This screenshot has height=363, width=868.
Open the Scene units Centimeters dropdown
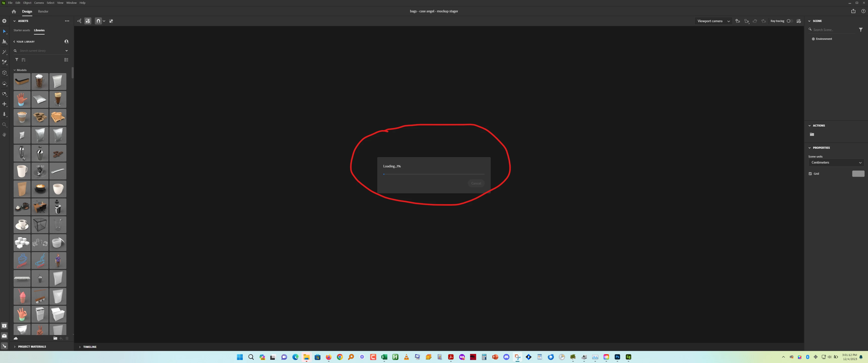[836, 163]
